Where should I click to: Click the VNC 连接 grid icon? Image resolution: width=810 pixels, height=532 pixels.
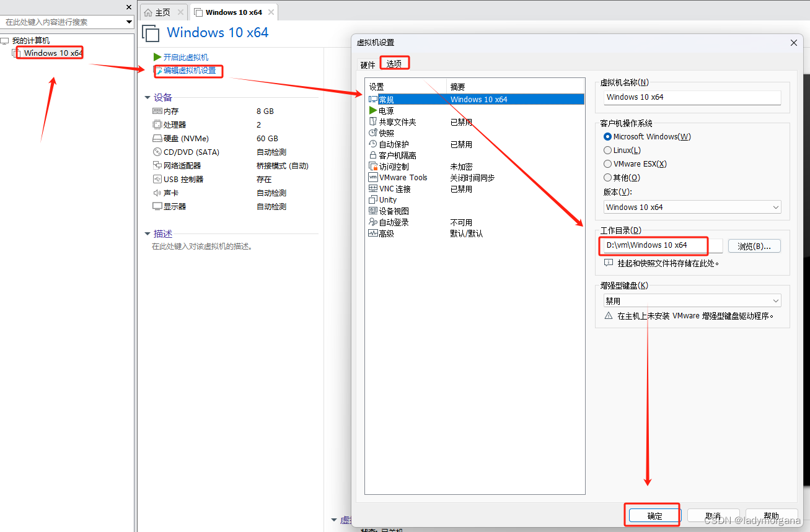(x=373, y=189)
